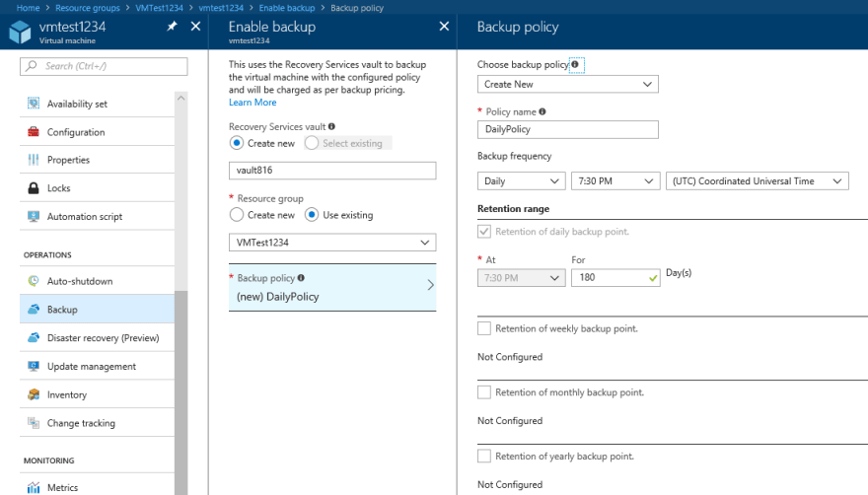Click the vault816 name field
Screen dimensions: 868x495
click(x=332, y=171)
